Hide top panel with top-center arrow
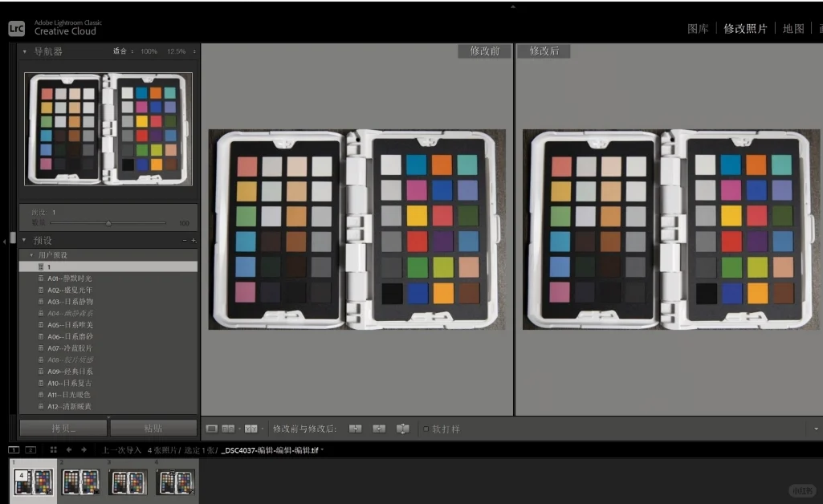Screen dimensions: 823x504 click(x=513, y=6)
